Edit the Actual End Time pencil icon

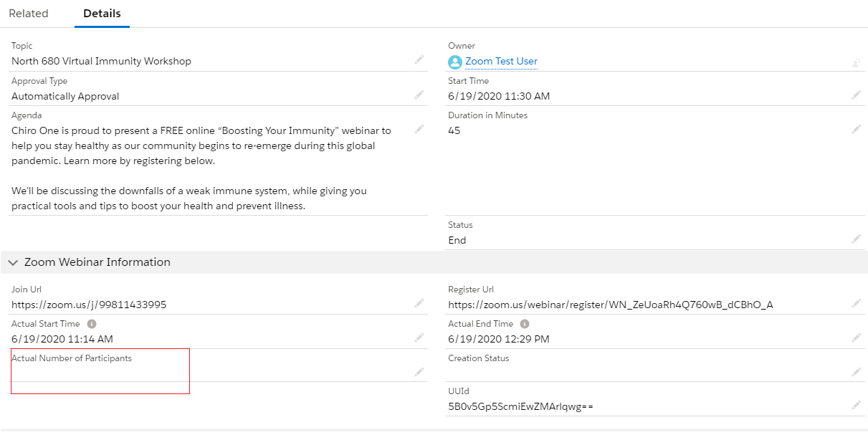pyautogui.click(x=856, y=338)
